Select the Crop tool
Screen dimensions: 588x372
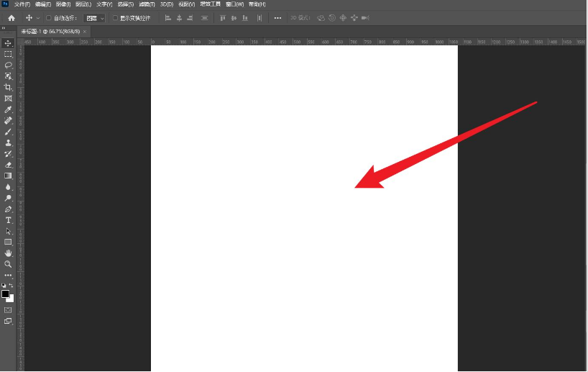coord(8,88)
